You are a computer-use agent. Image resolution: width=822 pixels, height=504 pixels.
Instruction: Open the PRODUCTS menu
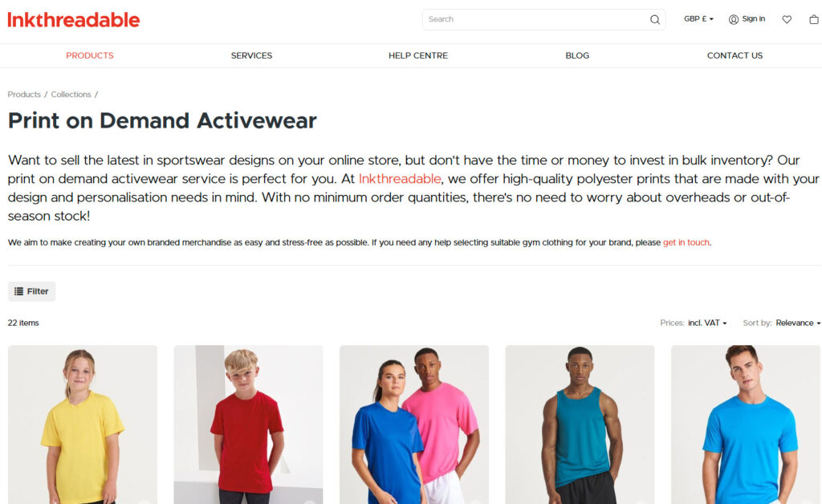[90, 55]
